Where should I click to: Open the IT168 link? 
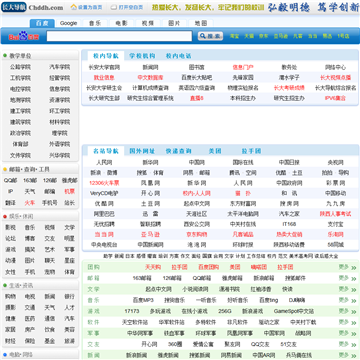[x=289, y=224]
